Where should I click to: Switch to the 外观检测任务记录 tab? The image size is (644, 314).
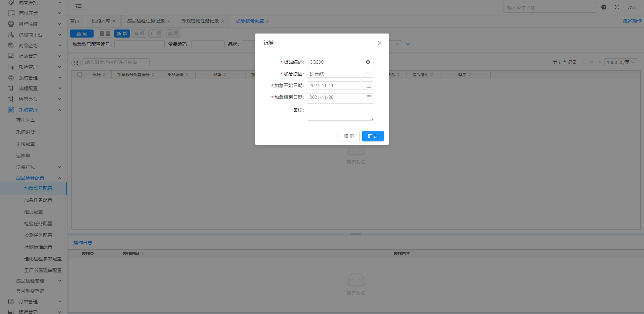click(x=200, y=21)
